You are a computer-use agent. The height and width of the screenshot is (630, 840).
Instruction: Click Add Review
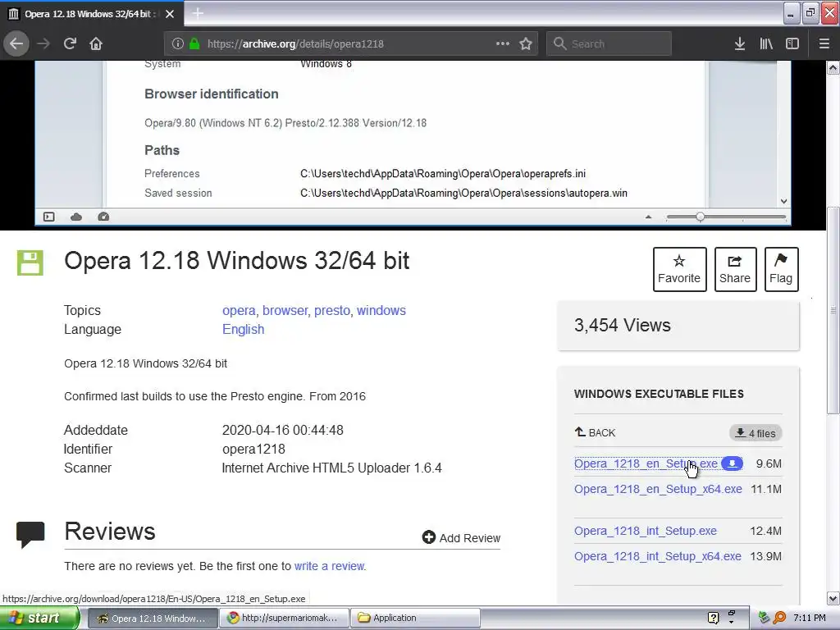(461, 538)
